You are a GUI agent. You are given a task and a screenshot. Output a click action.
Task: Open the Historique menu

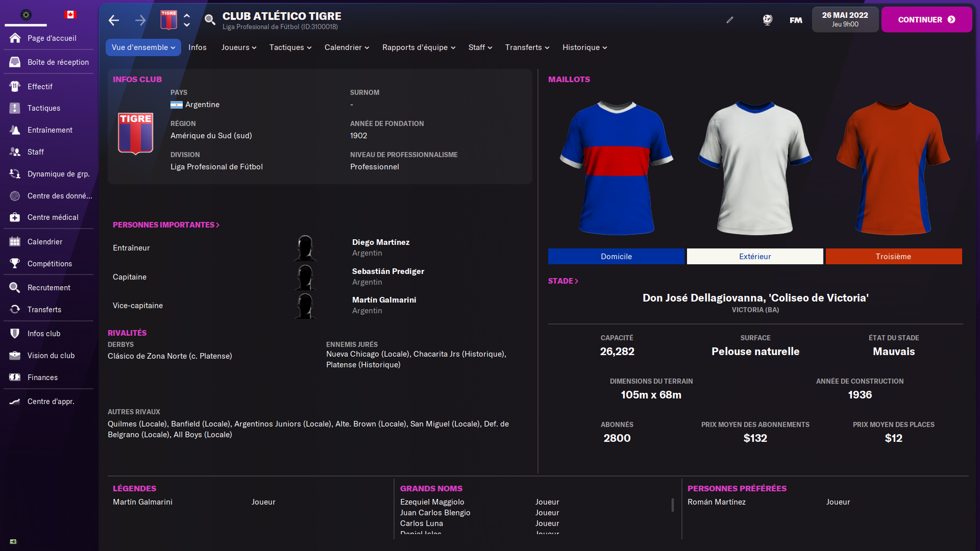click(x=584, y=47)
